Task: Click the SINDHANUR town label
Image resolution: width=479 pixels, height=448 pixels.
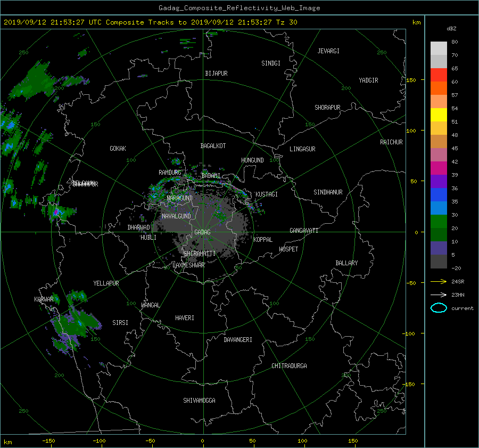Action: [x=328, y=192]
